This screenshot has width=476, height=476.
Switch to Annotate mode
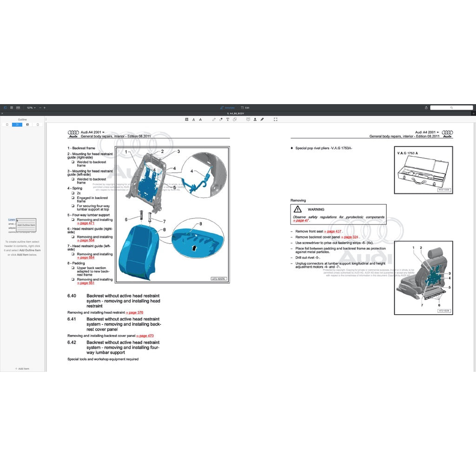[x=228, y=107]
